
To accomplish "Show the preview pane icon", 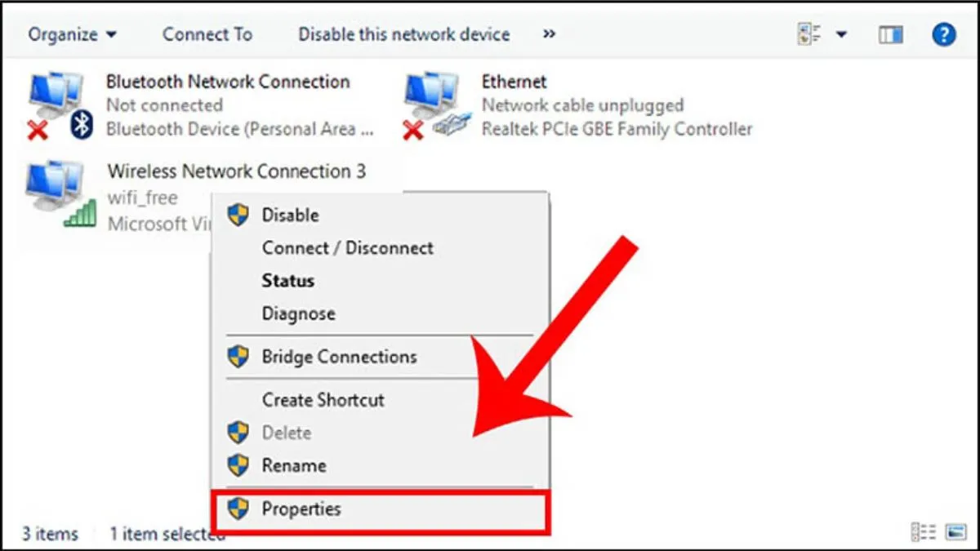I will [x=890, y=34].
